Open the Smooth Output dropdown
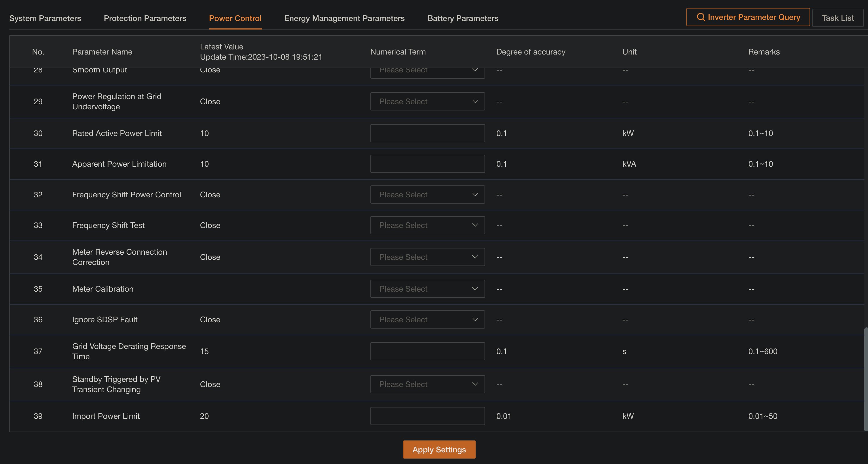Image resolution: width=868 pixels, height=464 pixels. 427,70
